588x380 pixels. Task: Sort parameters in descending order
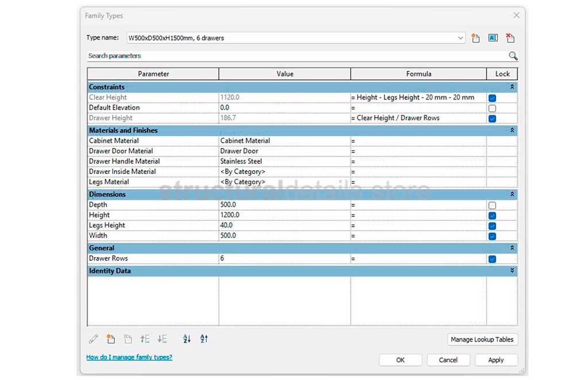pos(204,339)
